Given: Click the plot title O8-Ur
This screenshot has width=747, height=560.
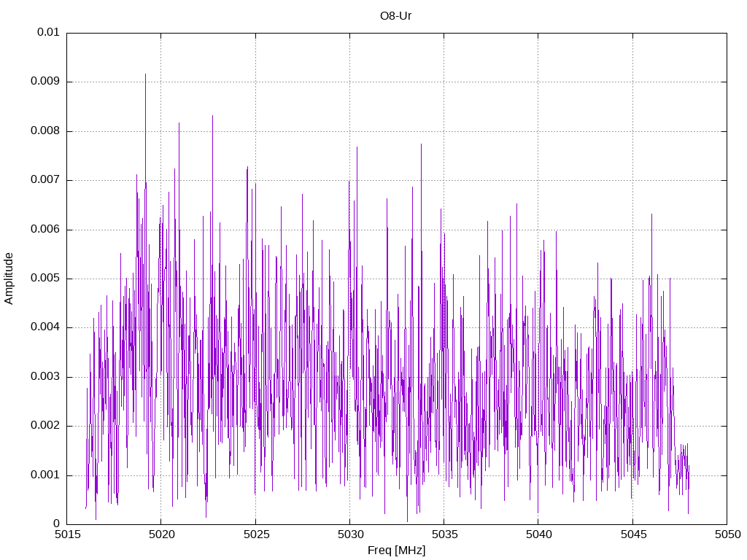Looking at the screenshot, I should click(395, 16).
